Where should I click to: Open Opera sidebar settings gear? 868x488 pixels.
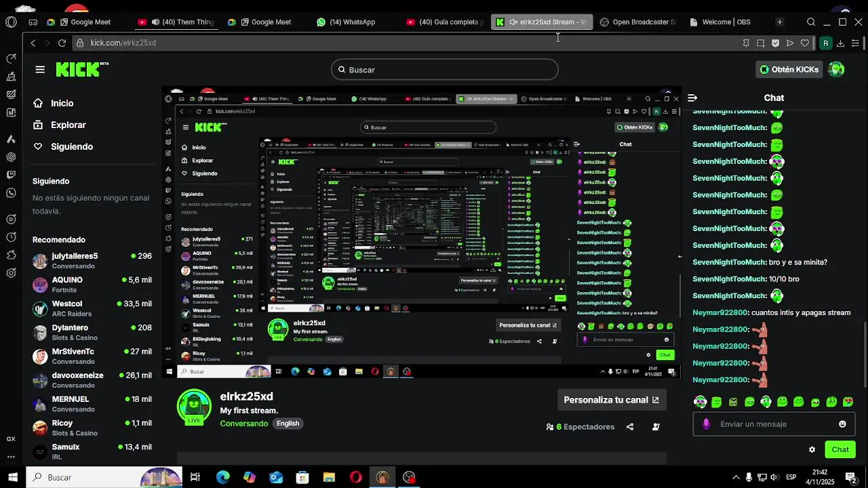[x=11, y=273]
